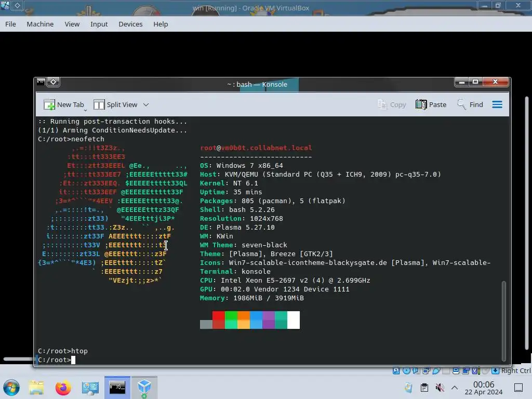Open the VirtualBox Machine menu
This screenshot has width=532, height=399.
tap(40, 24)
